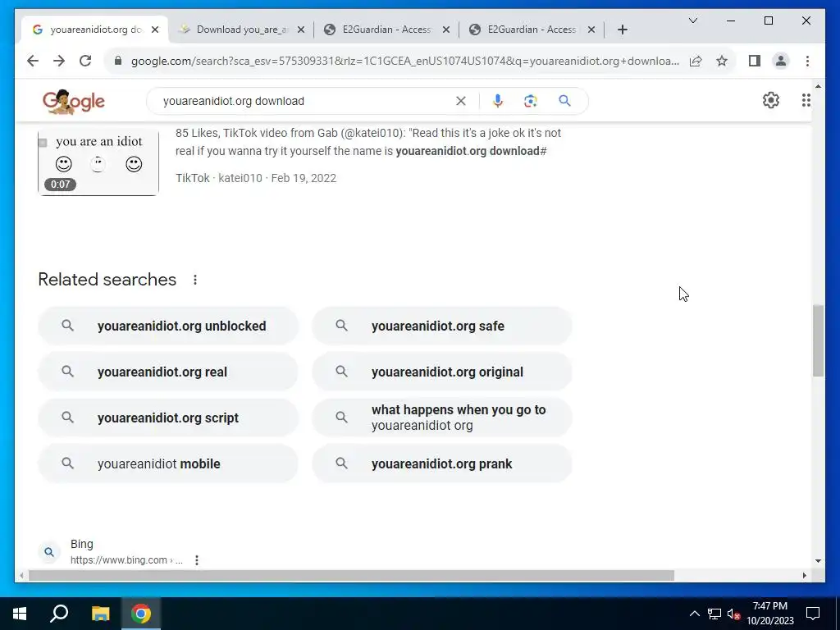Click the horizontal scrollbar thumb
The image size is (840, 630).
[x=351, y=575]
